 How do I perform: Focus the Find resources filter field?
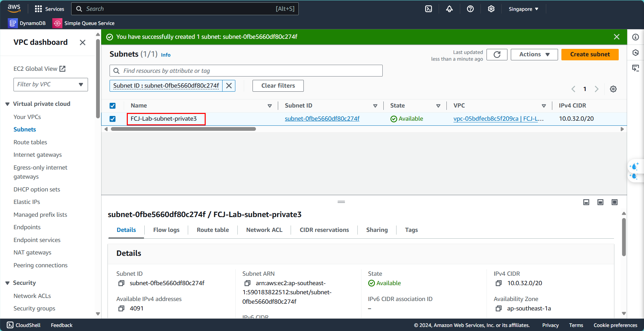pos(246,71)
